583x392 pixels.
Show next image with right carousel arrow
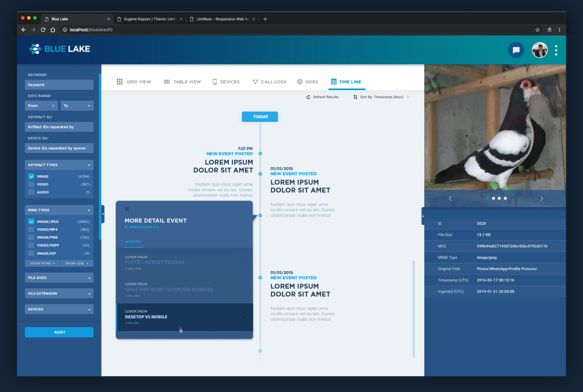(x=541, y=198)
